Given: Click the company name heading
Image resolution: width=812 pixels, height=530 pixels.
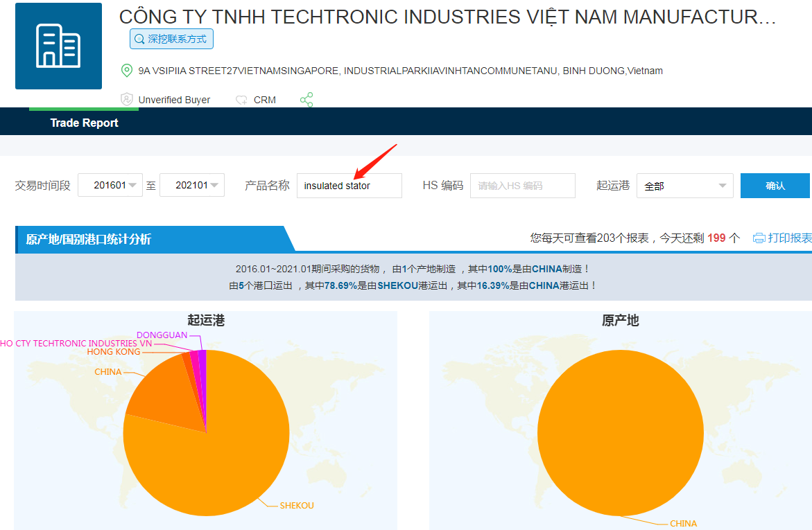Looking at the screenshot, I should point(447,17).
